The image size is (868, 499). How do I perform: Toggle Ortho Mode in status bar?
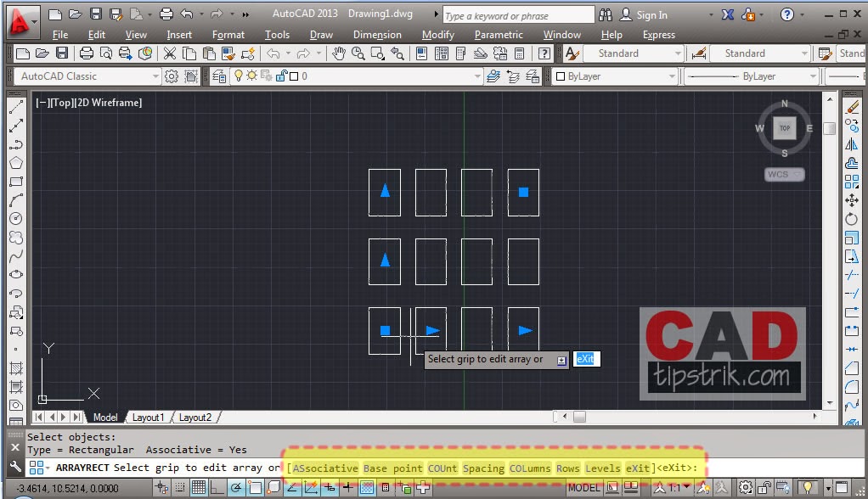point(217,487)
